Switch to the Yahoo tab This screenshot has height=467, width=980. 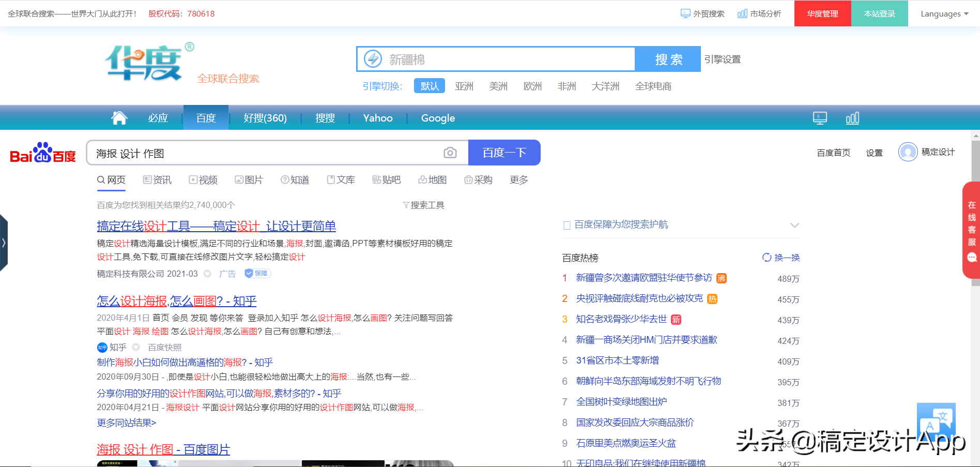(x=378, y=118)
